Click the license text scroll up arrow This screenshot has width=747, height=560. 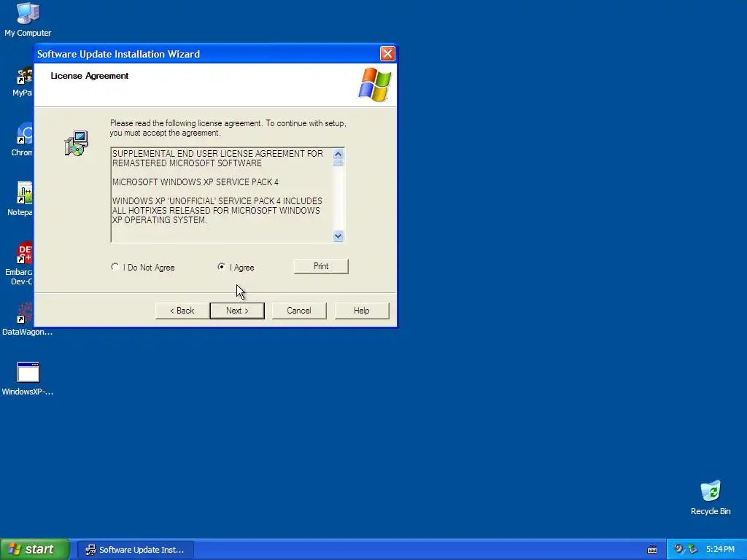[338, 154]
